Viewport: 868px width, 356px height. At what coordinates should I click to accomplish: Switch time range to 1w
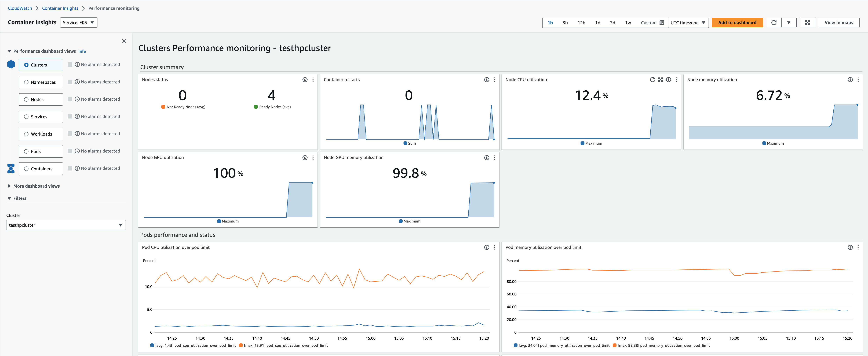click(x=628, y=23)
